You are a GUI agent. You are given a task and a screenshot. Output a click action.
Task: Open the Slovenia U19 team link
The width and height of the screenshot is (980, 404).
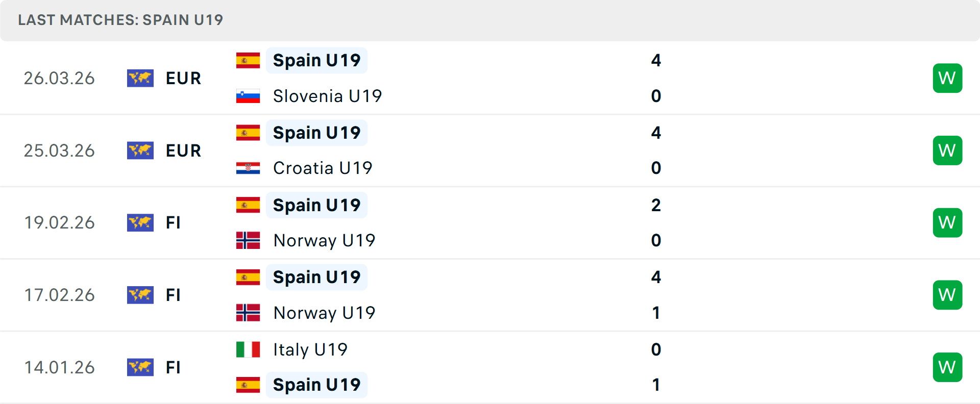[x=327, y=96]
